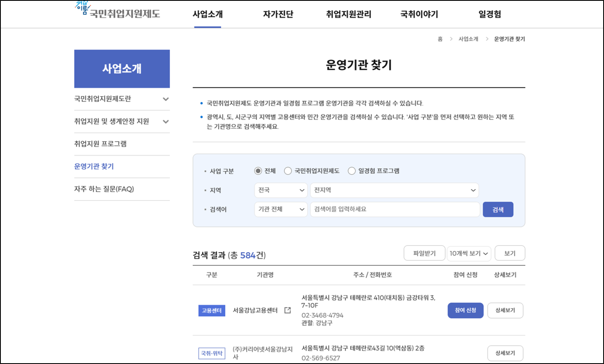Open the 전국 region dropdown
Image resolution: width=604 pixels, height=364 pixels.
[x=280, y=190]
